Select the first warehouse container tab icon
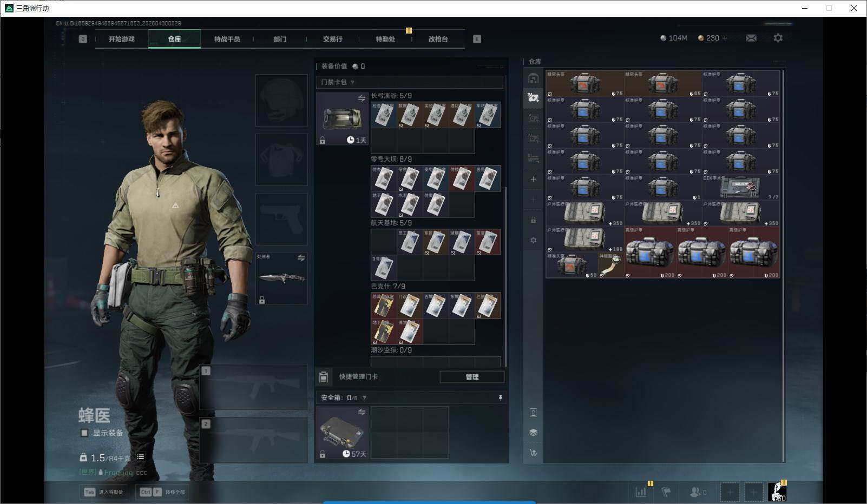 pyautogui.click(x=533, y=78)
